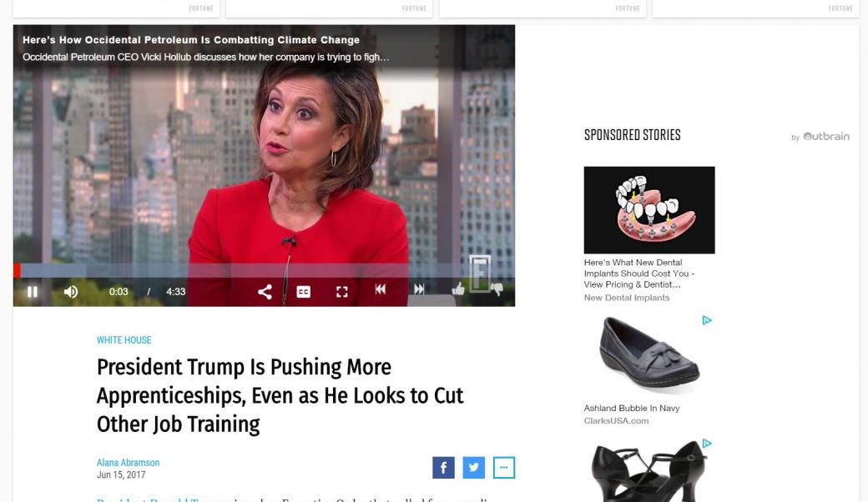The image size is (868, 502).
Task: Mute the video using the speaker icon
Action: pos(71,291)
